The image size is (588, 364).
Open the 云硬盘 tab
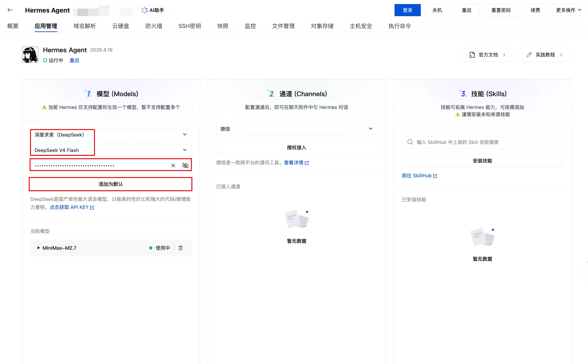(x=121, y=26)
